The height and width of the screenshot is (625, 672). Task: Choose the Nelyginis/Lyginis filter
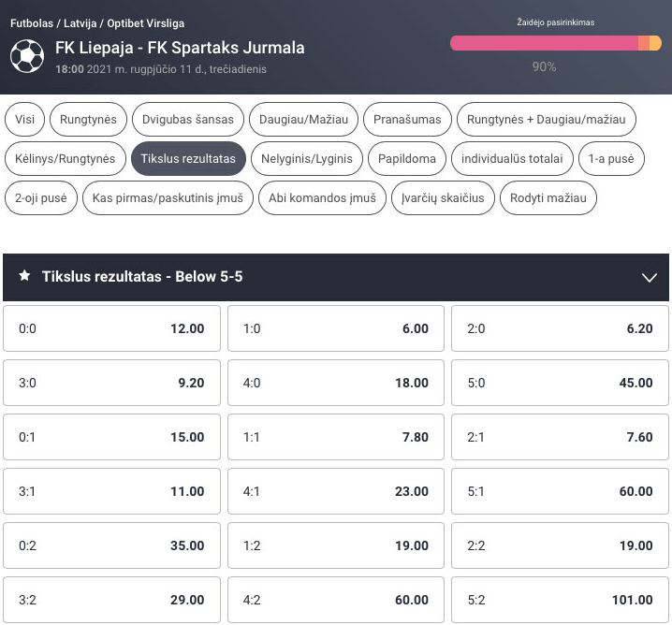[x=307, y=158]
